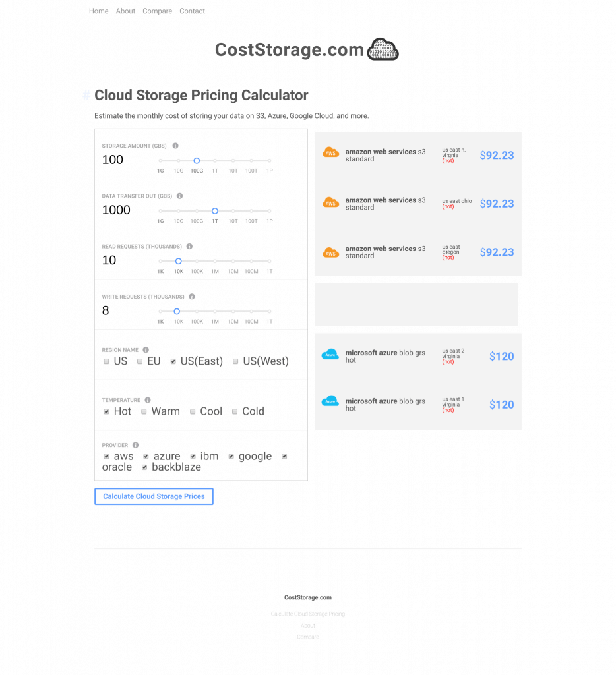Click the Temperature info icon
Image resolution: width=616 pixels, height=675 pixels.
coord(148,400)
